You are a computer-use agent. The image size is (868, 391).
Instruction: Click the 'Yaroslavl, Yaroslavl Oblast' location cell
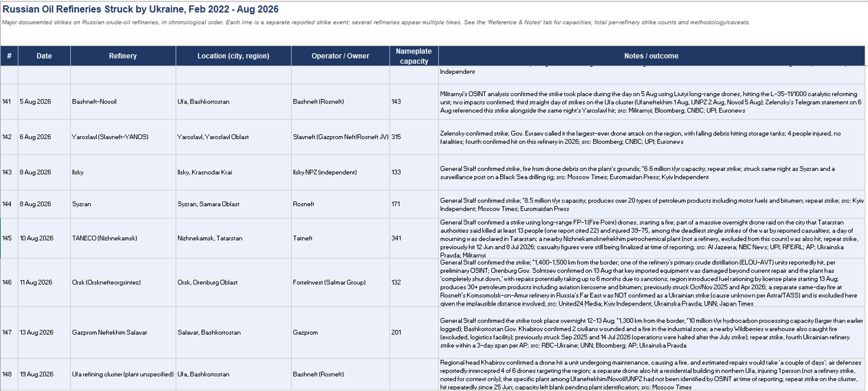(234, 137)
